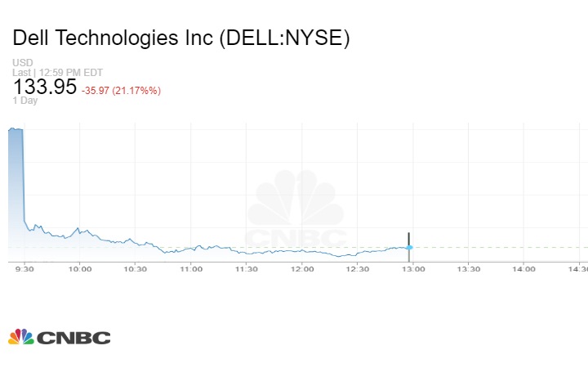This screenshot has width=588, height=368.
Task: Click the 12:30 time axis label
Action: pyautogui.click(x=357, y=268)
